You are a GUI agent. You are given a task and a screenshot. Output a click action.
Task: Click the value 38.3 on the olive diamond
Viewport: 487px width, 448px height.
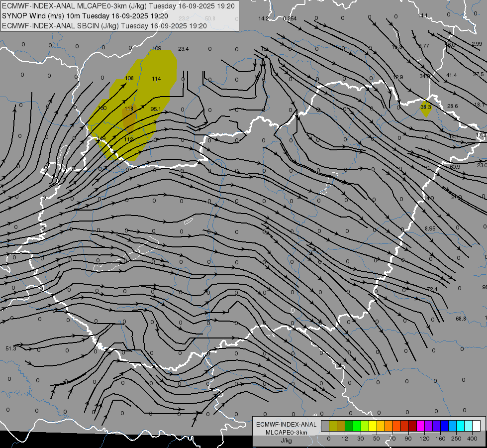pyautogui.click(x=425, y=107)
